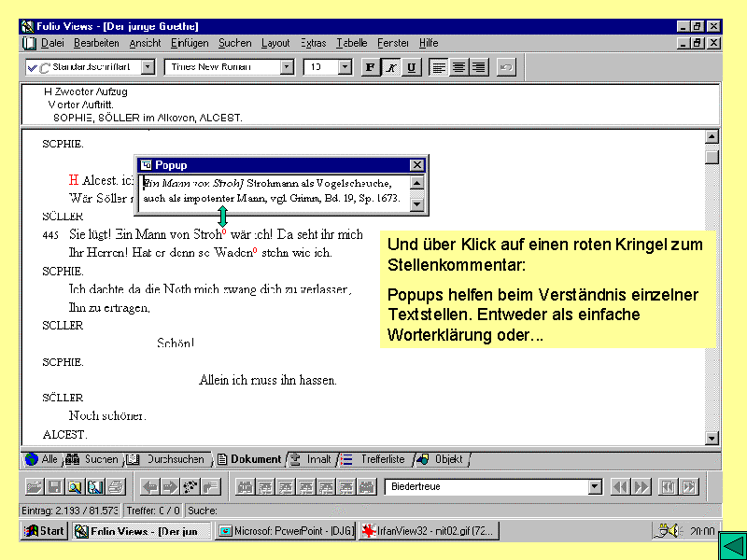Toggle underline formatting button

412,67
